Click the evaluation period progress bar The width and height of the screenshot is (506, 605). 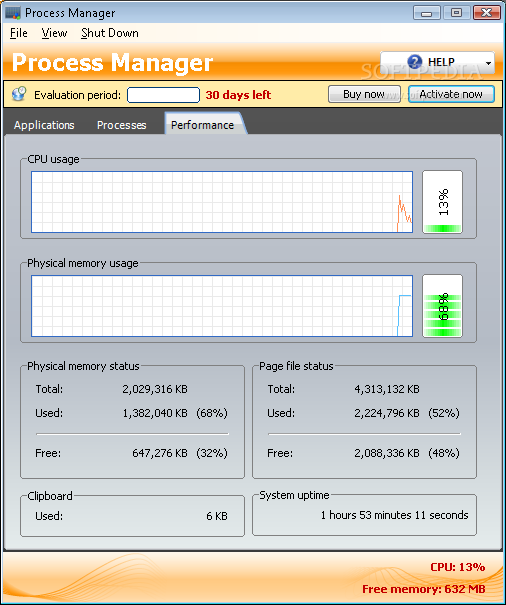pos(163,95)
